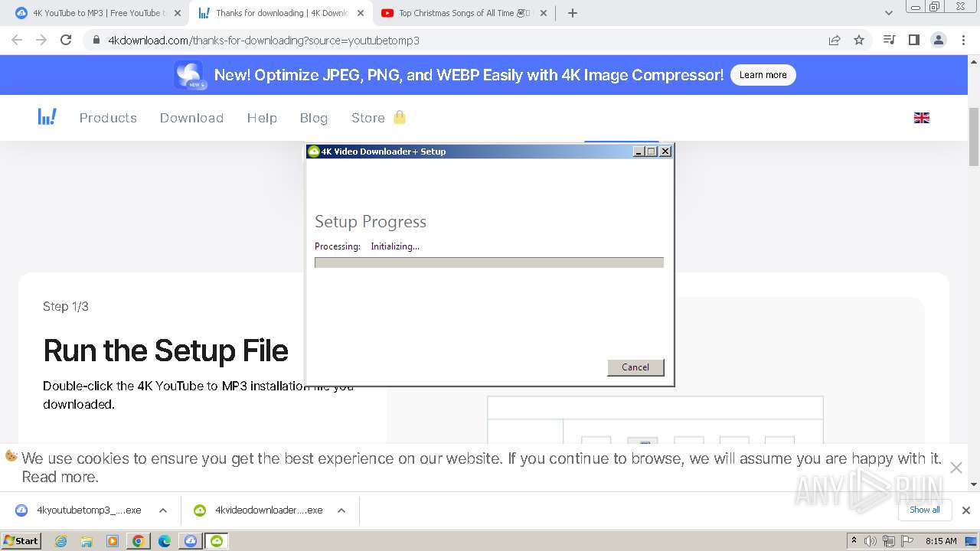The image size is (980, 551).
Task: Click the setup progress bar
Action: pyautogui.click(x=489, y=262)
